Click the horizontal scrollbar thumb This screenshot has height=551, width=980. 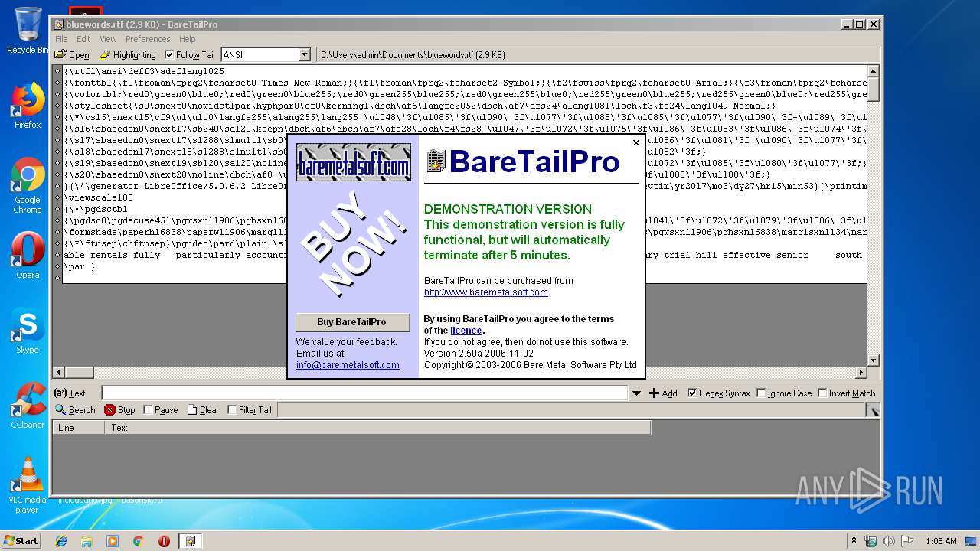tap(78, 373)
